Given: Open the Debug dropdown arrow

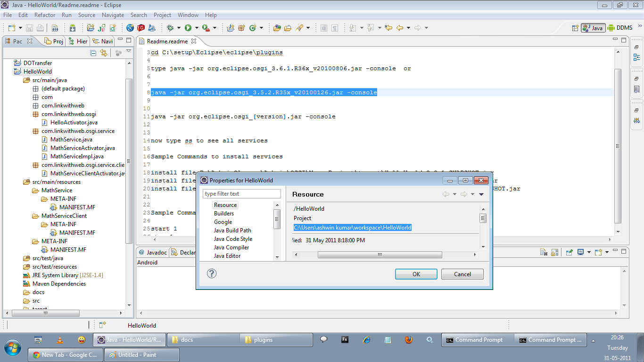Looking at the screenshot, I should (179, 28).
